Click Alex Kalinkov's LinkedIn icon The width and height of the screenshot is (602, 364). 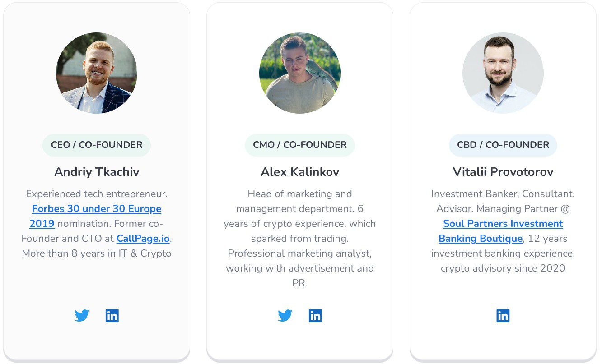pyautogui.click(x=315, y=315)
